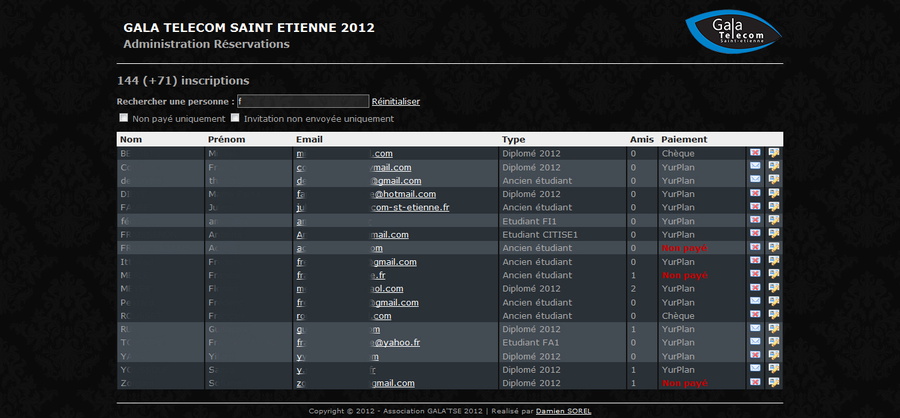Open the Damien SOREL footer link
The width and height of the screenshot is (900, 418).
[x=563, y=411]
